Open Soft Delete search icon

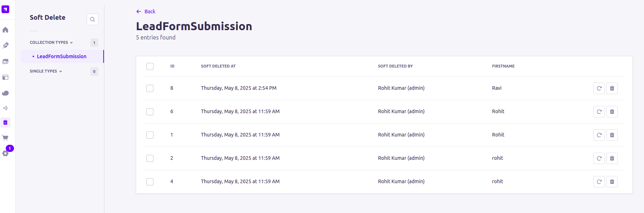[93, 19]
